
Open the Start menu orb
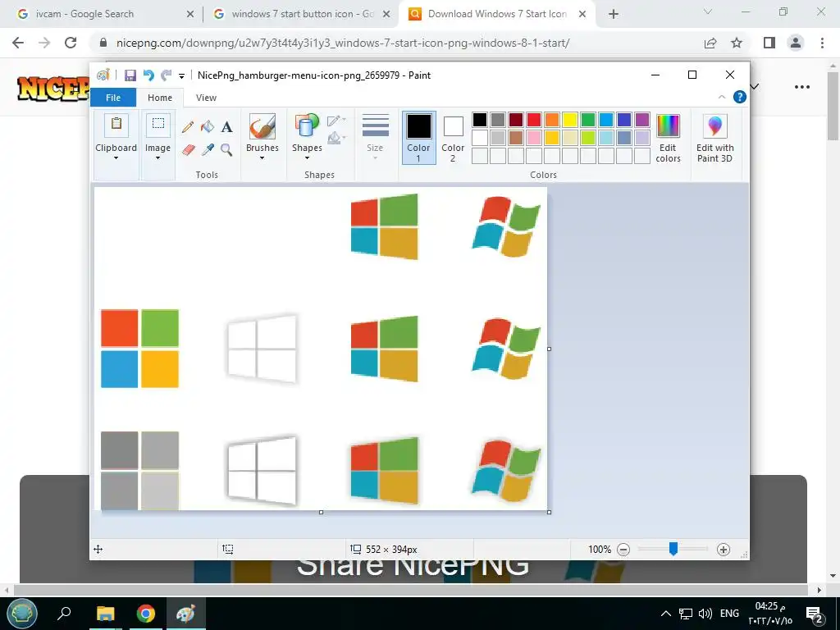22,614
